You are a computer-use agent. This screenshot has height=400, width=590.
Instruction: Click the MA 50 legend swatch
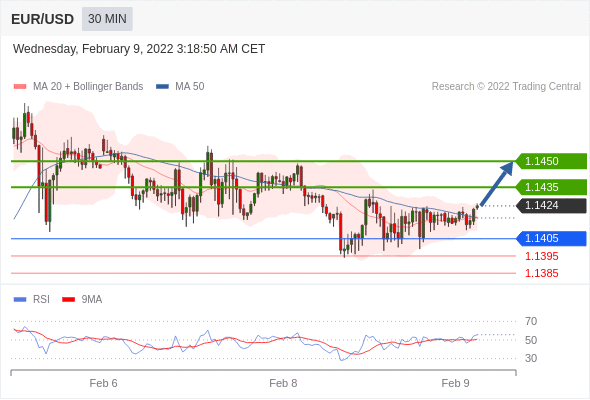(x=162, y=87)
